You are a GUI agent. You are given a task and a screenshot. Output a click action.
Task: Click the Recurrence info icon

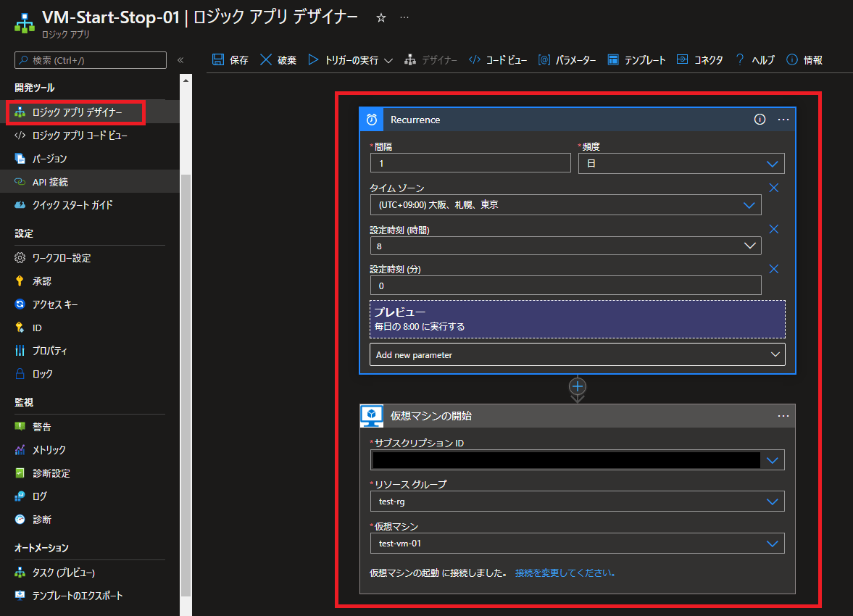[760, 120]
